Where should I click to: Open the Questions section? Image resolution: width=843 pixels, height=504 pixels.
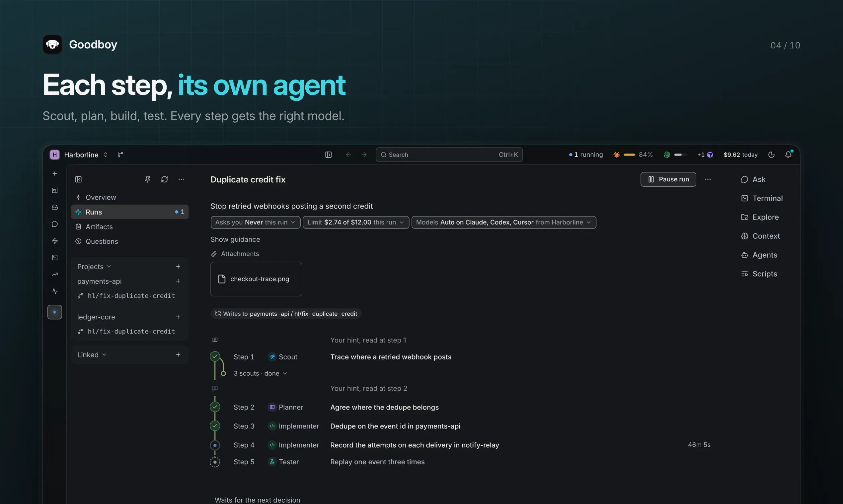coord(130,242)
